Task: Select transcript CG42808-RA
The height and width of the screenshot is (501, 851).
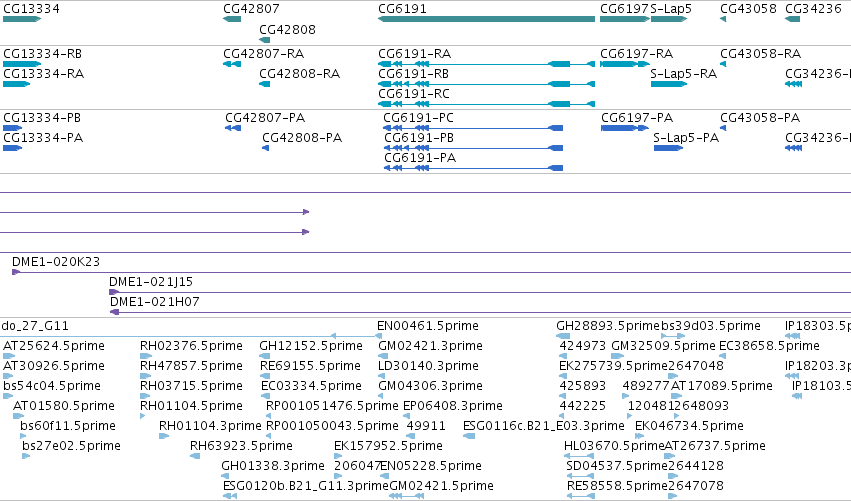Action: 300,74
